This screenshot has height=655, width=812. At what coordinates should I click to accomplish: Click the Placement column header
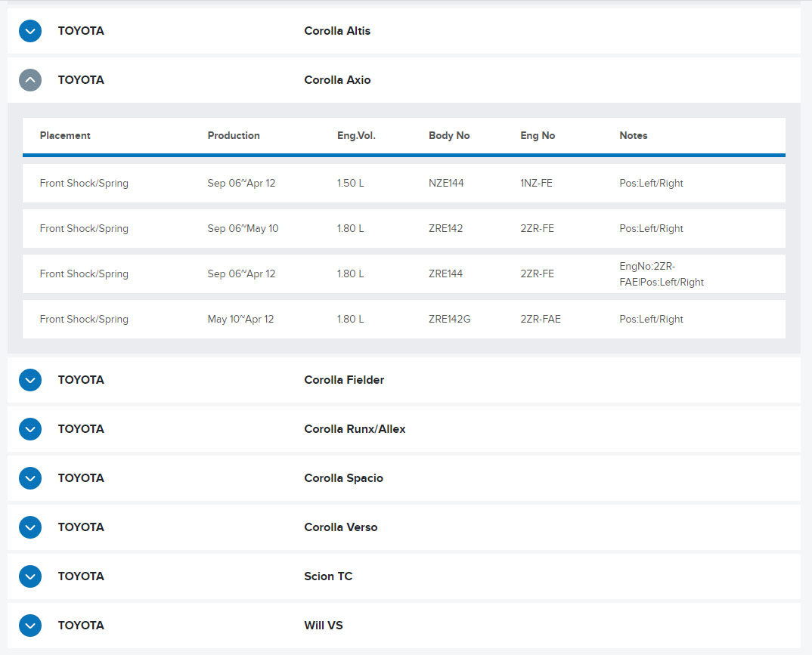coord(65,135)
